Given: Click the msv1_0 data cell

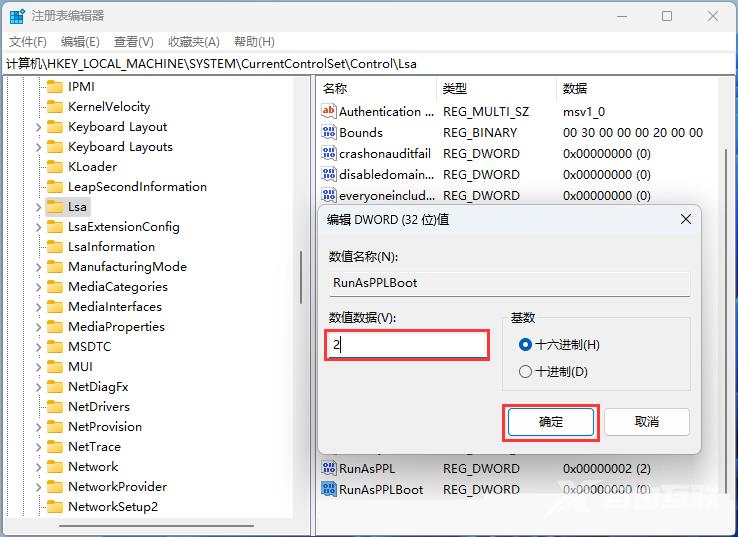Looking at the screenshot, I should [584, 112].
